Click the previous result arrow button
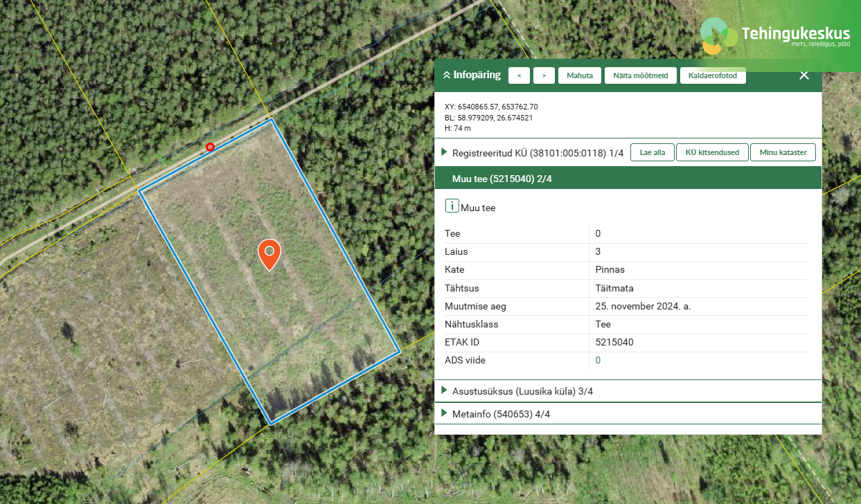This screenshot has width=861, height=504. point(519,75)
